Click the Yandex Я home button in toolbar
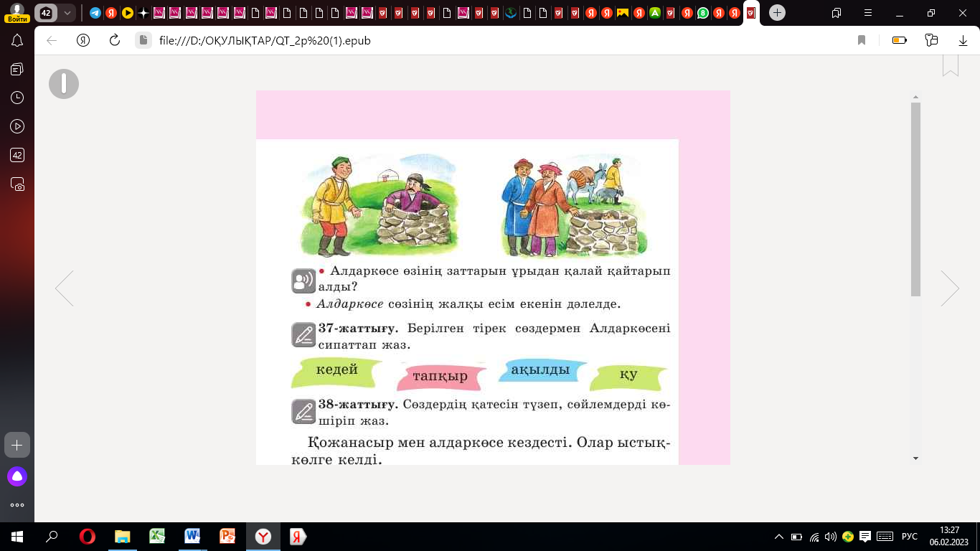Viewport: 980px width, 551px height. 83,41
